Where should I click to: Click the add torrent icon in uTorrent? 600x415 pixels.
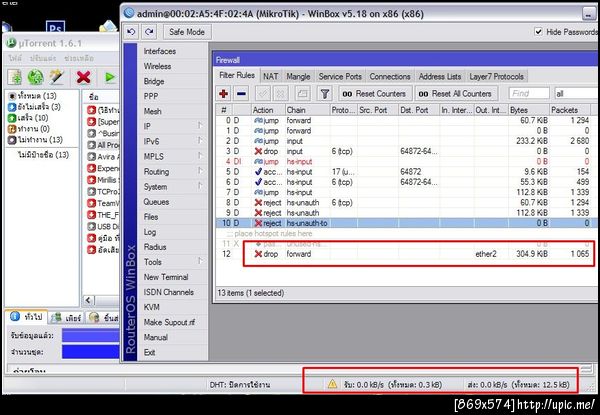coord(15,77)
